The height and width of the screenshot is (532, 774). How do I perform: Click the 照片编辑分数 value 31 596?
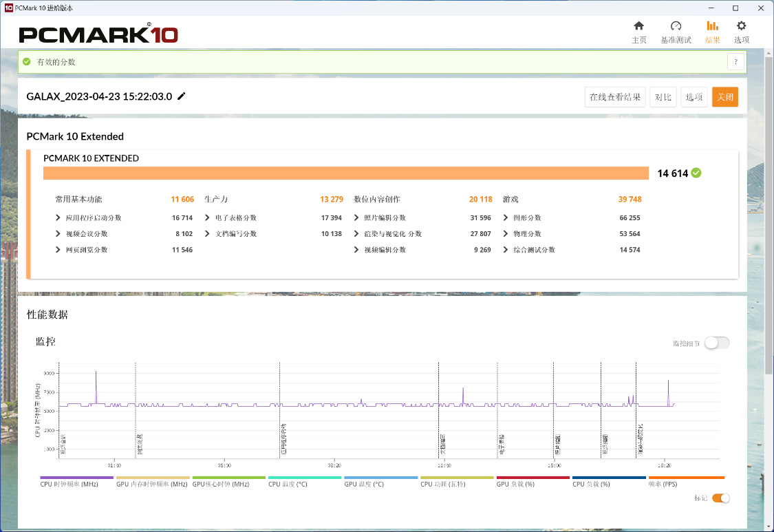(481, 218)
